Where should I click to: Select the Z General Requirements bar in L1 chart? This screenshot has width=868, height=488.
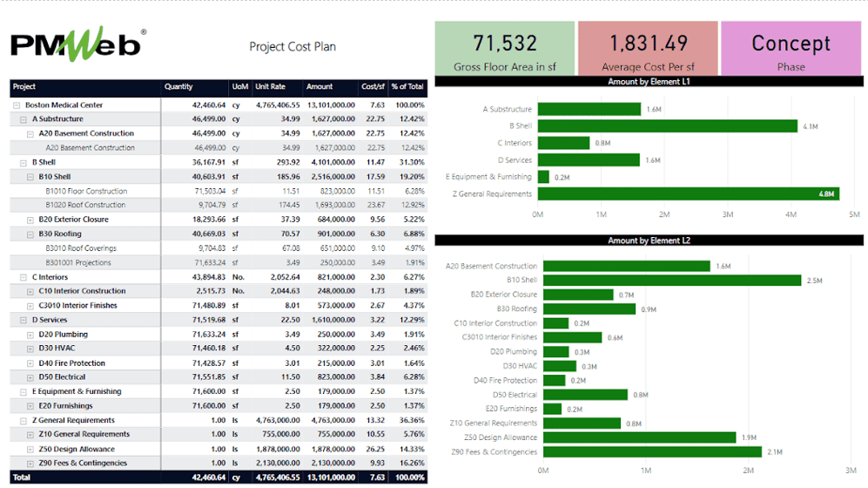click(688, 193)
